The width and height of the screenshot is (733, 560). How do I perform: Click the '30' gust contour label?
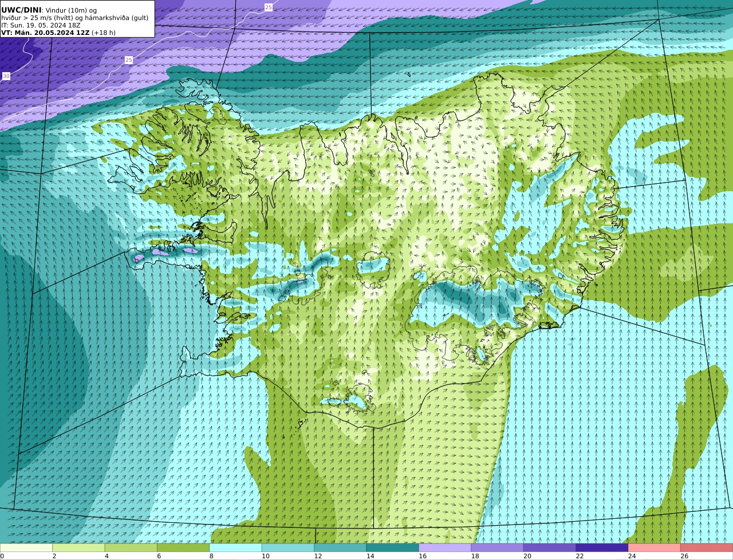coord(6,76)
